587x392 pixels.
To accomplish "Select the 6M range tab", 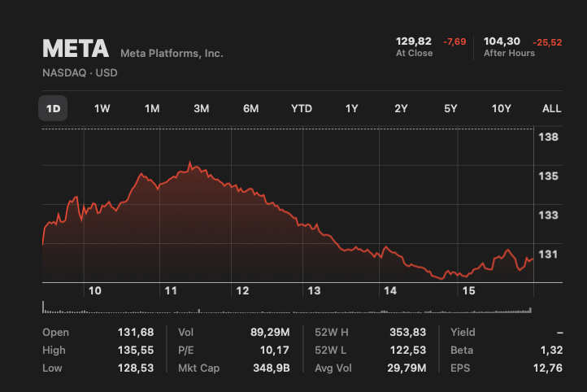I will 251,108.
